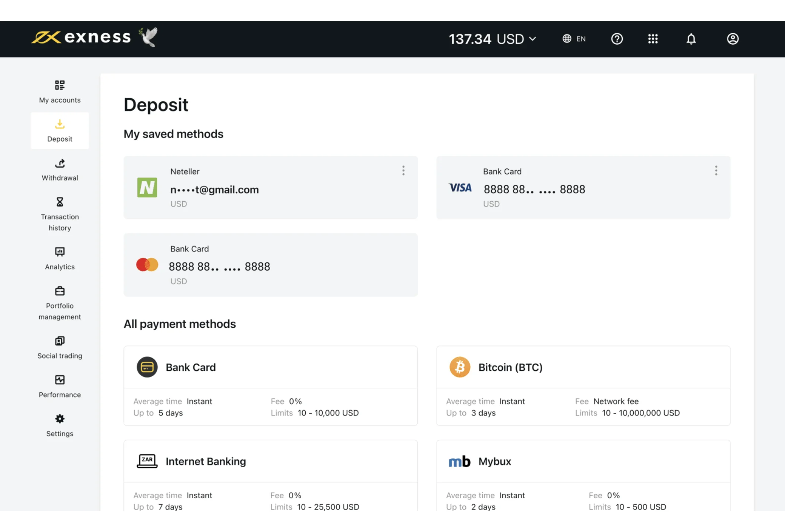Open Transaction History panel

pos(59,213)
